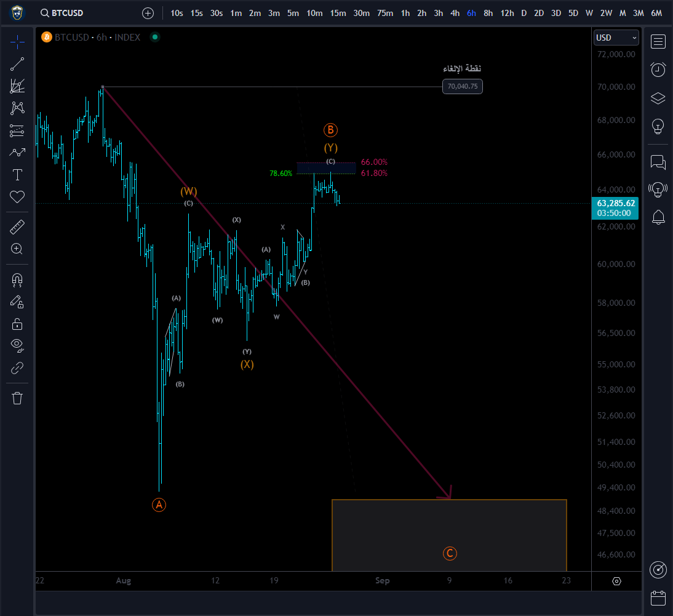Open the ideas lightbulb panel

point(658,127)
